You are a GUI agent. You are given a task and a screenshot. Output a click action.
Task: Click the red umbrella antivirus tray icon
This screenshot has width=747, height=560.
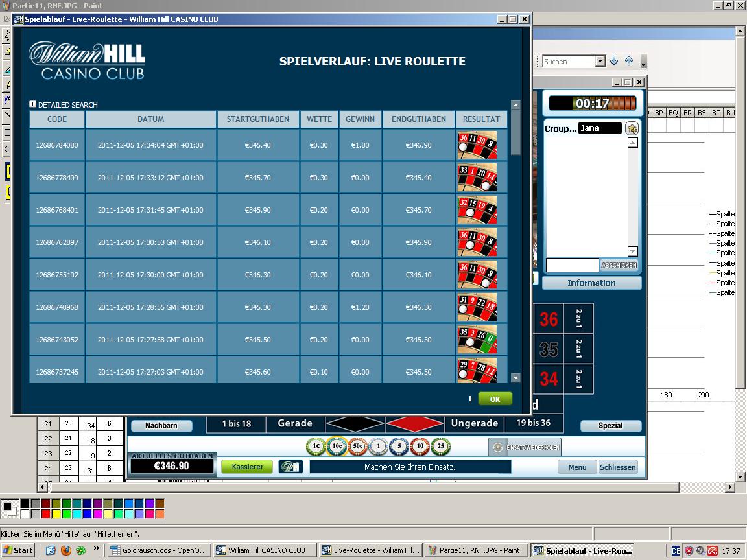tap(713, 550)
